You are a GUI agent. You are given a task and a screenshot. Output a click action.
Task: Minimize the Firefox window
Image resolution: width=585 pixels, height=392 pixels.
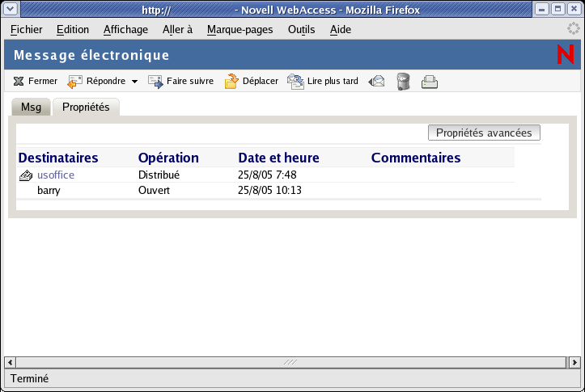click(542, 9)
